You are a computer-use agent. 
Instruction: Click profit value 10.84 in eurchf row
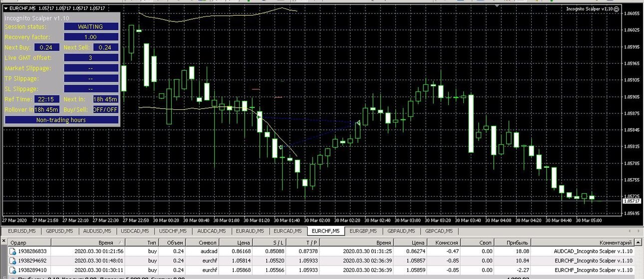point(522,261)
